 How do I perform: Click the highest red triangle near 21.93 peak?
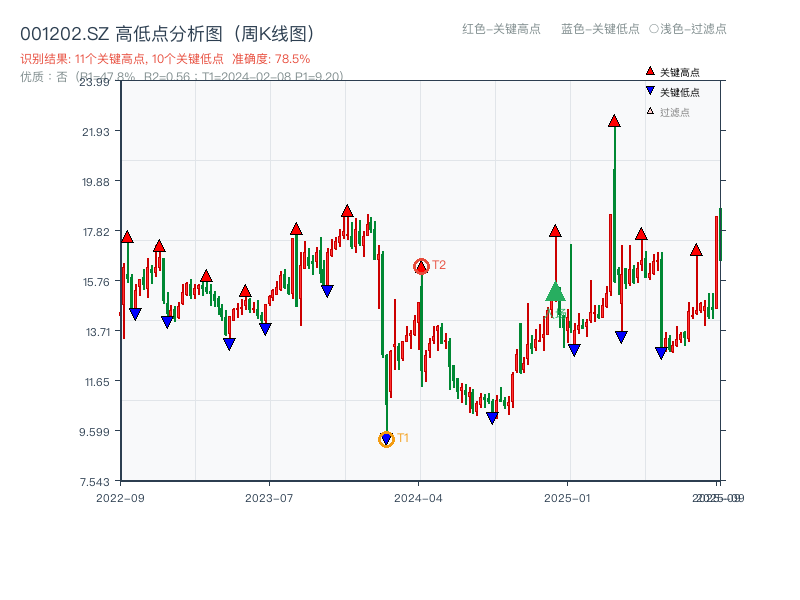[x=613, y=121]
